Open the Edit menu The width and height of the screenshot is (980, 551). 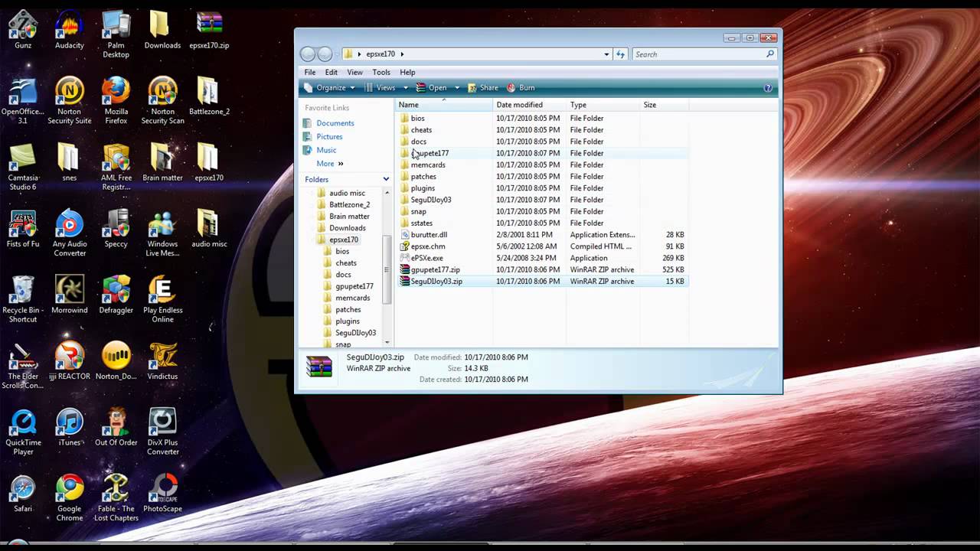[x=331, y=72]
